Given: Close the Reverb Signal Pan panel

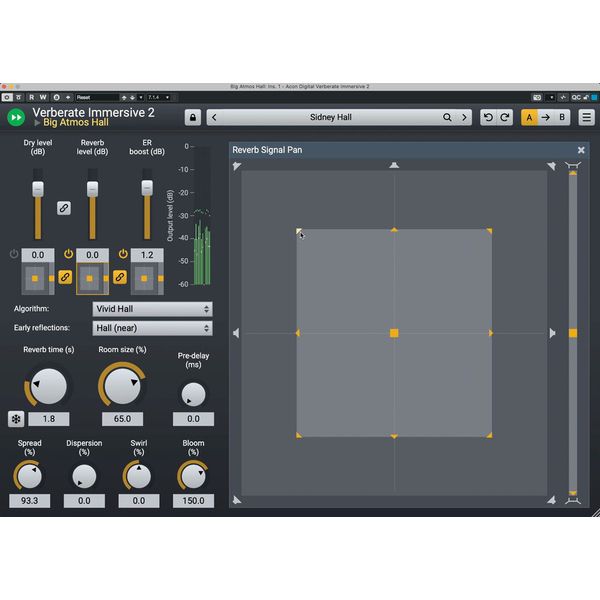Looking at the screenshot, I should pos(581,150).
